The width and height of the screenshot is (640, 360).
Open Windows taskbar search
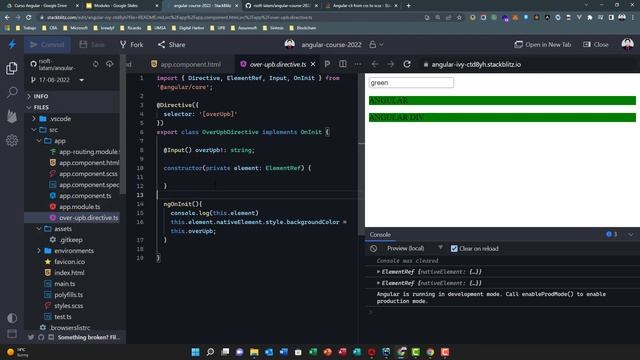tap(210, 352)
